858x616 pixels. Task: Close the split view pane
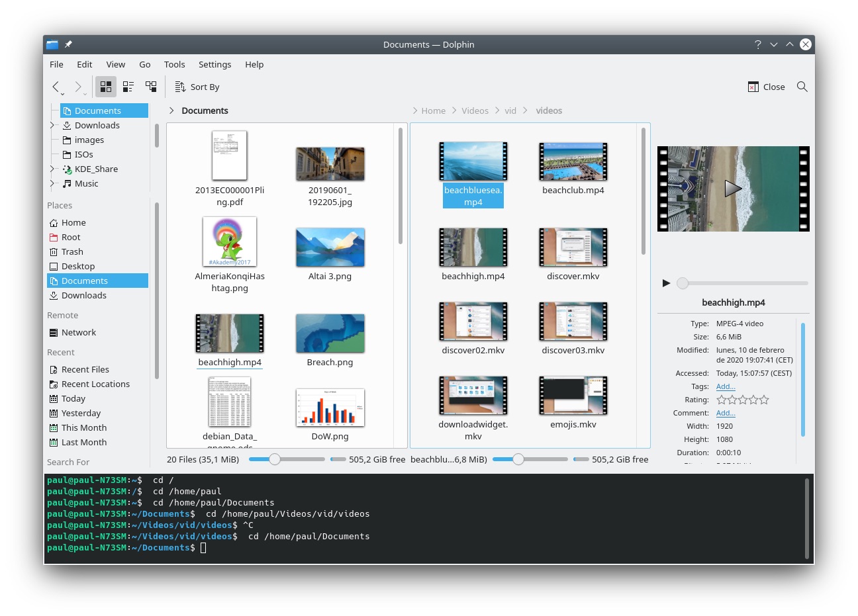[x=766, y=87]
